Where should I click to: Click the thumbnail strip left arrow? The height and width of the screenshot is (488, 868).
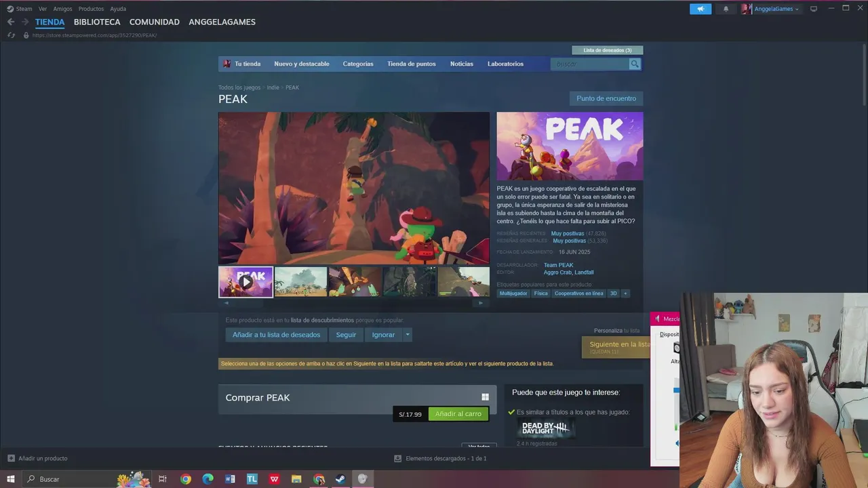[226, 303]
